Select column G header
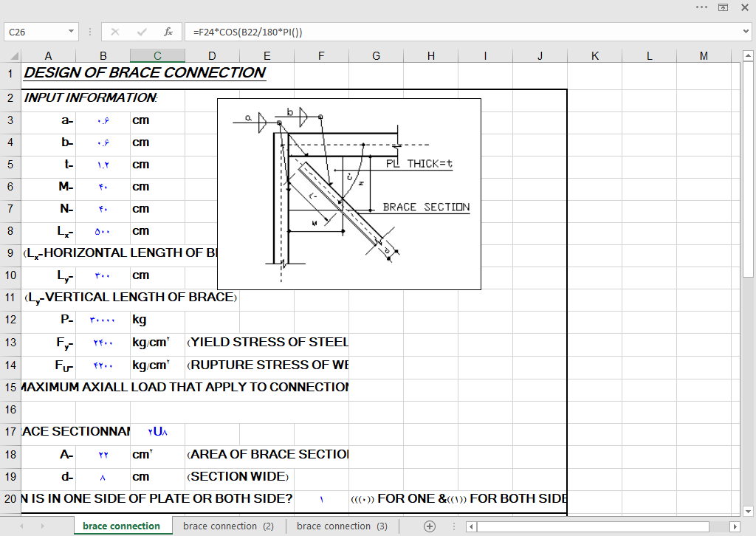The width and height of the screenshot is (756, 536). [x=376, y=56]
